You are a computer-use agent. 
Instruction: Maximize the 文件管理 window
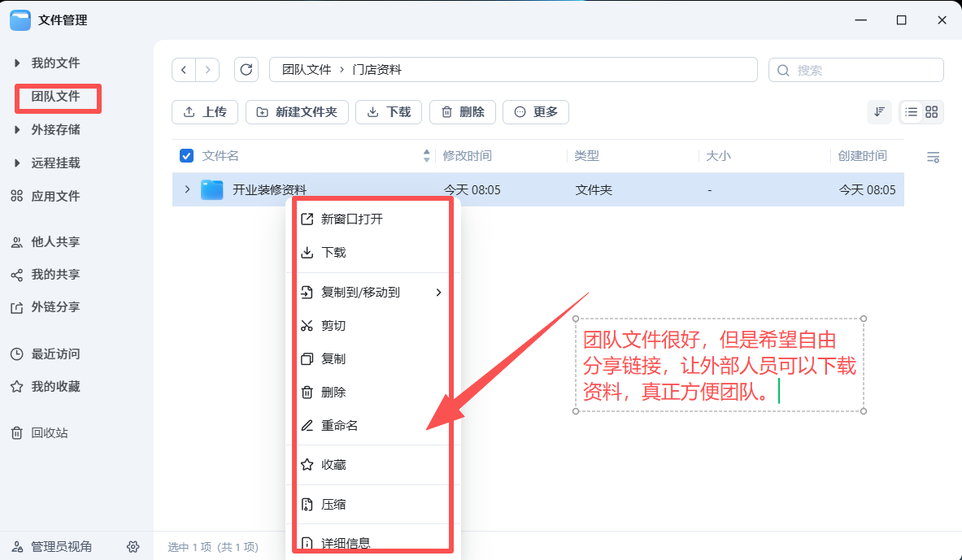coord(901,20)
